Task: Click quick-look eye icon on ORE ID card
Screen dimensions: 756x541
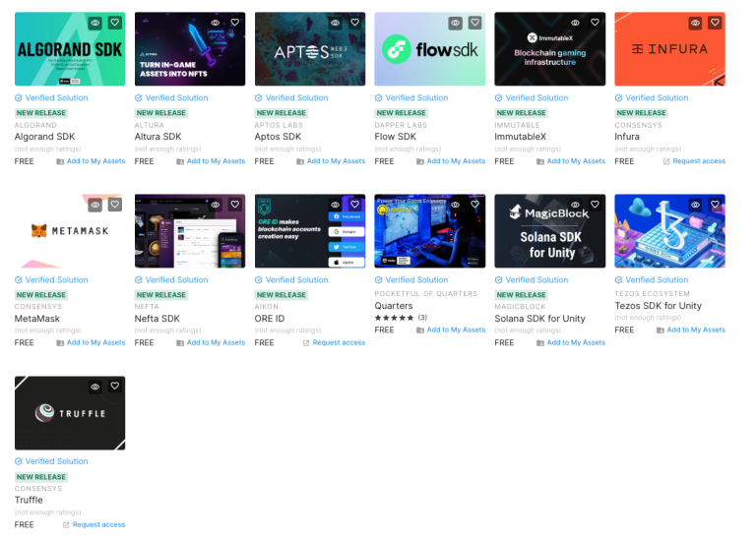Action: (x=336, y=205)
